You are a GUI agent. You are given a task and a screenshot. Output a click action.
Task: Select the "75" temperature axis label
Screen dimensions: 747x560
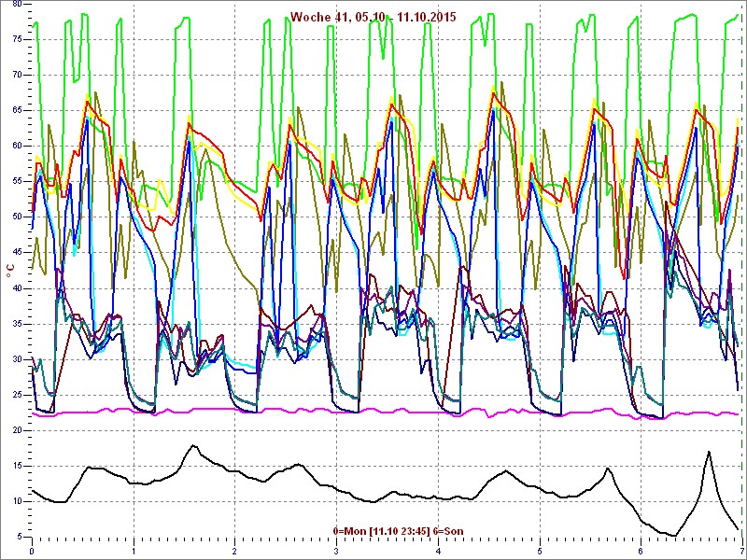click(17, 39)
